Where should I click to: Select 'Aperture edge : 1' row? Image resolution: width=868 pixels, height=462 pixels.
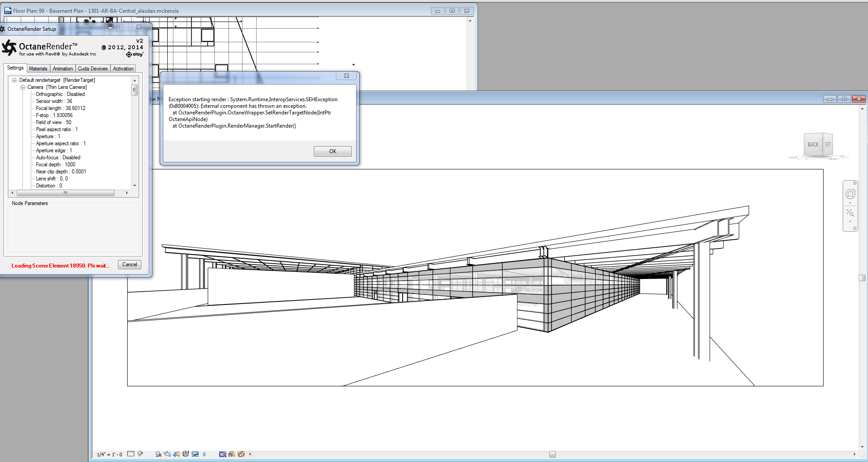pyautogui.click(x=54, y=150)
